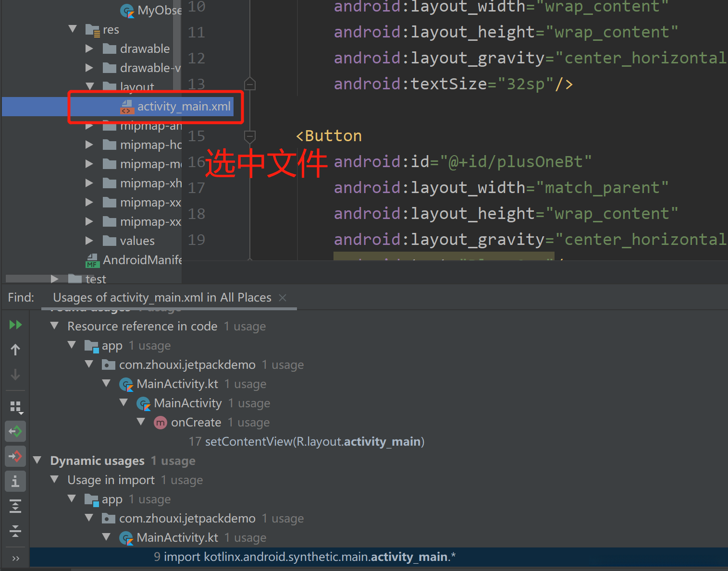728x571 pixels.
Task: Click the values folder icon
Action: click(x=110, y=241)
